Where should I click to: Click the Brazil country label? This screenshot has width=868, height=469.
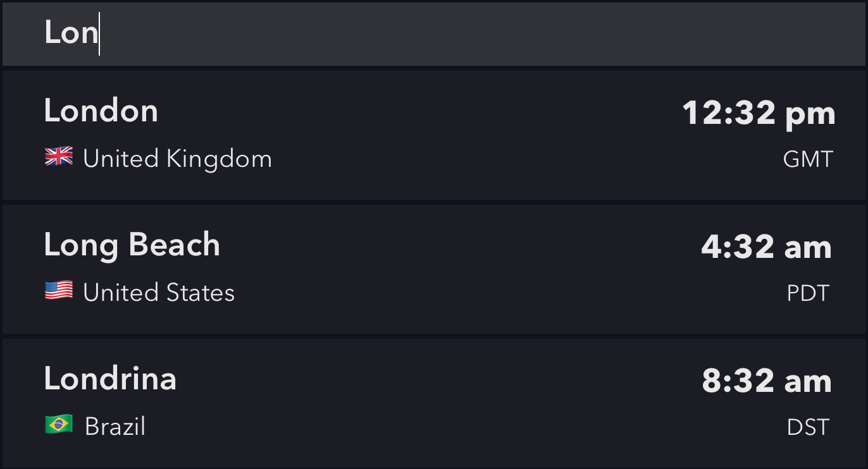point(115,427)
